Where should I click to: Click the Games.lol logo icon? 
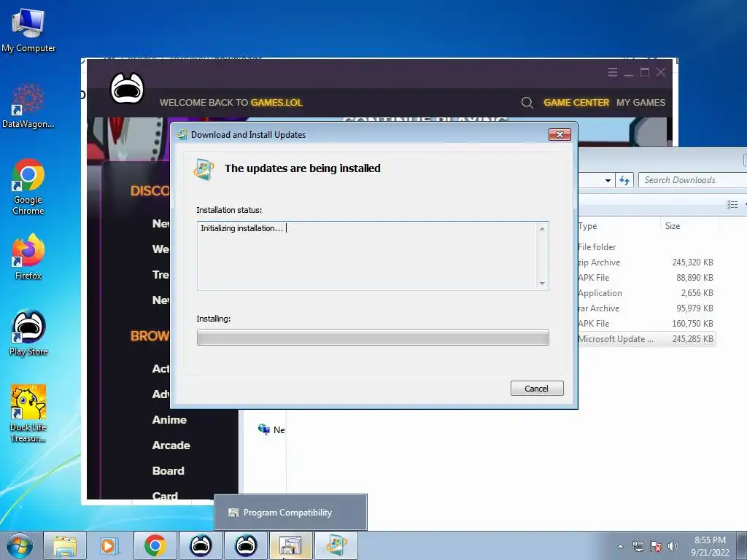pyautogui.click(x=127, y=88)
